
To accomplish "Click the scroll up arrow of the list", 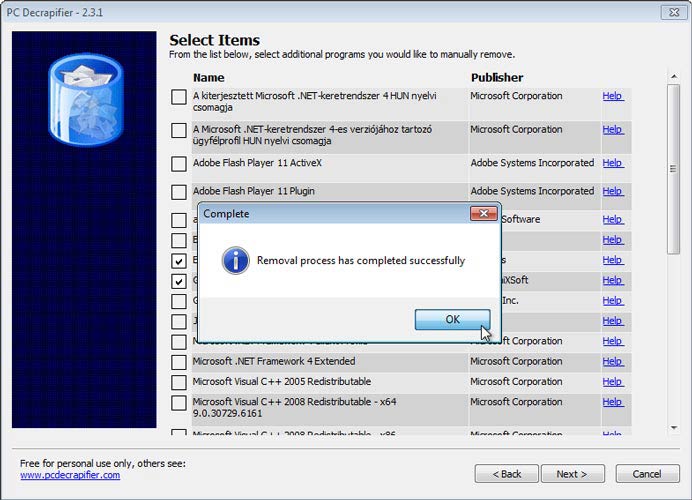I will pos(674,77).
